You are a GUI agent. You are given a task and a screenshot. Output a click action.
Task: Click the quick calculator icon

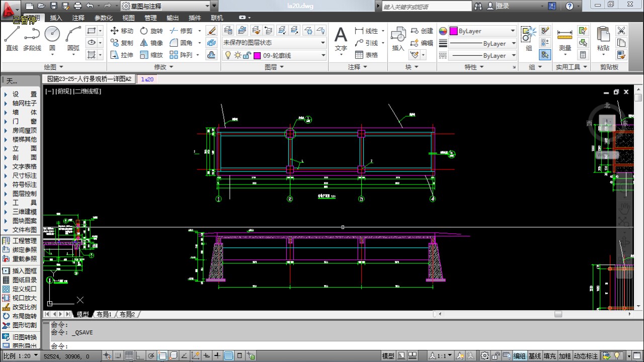(583, 55)
